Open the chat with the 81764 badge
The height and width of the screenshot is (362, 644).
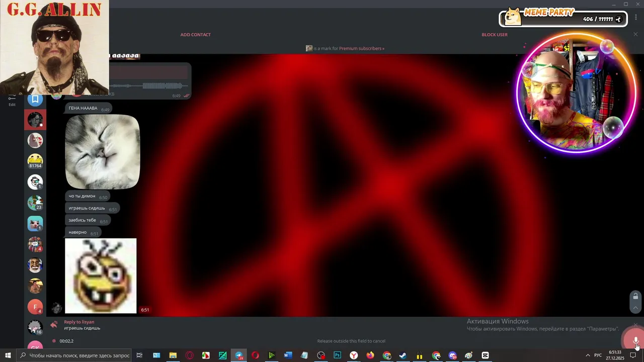(35, 161)
